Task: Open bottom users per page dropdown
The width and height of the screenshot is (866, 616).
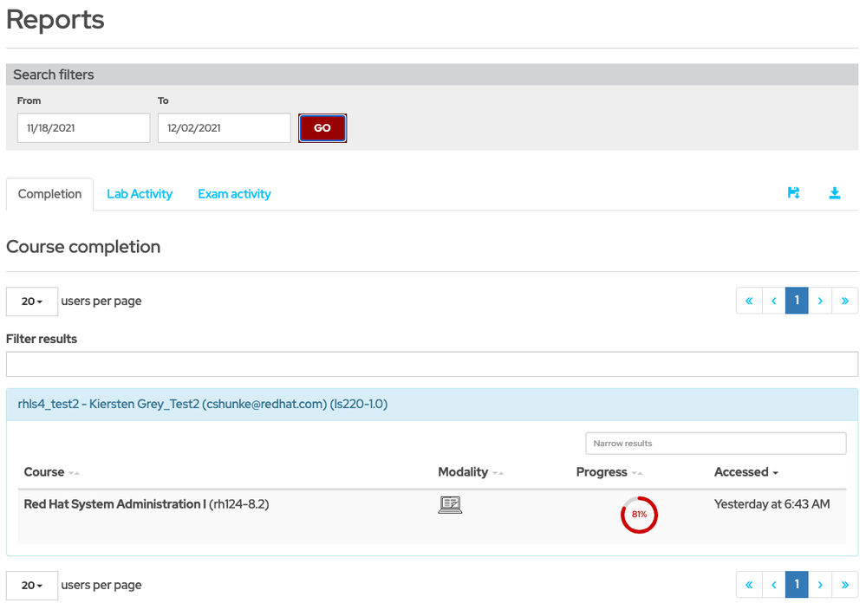Action: pos(32,586)
